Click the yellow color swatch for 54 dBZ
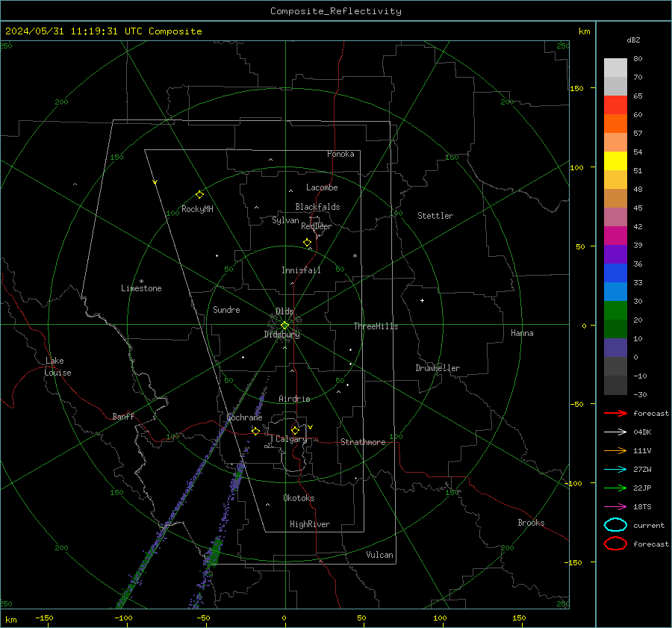Viewport: 672px width, 628px height. tap(615, 161)
